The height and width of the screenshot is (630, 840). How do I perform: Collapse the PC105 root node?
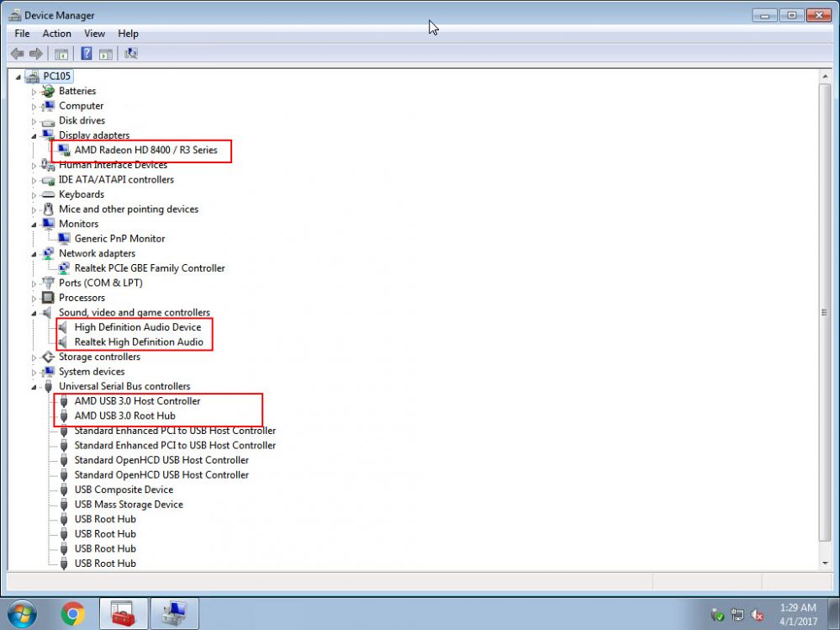tap(18, 77)
